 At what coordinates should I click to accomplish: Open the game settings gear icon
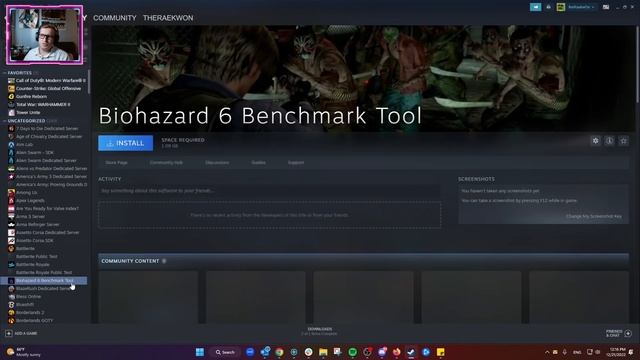pyautogui.click(x=596, y=141)
